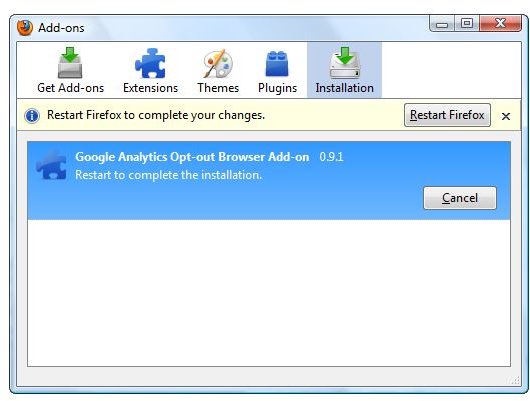Select the Google Analytics Opt-out add-on entry
530x401 pixels.
pyautogui.click(x=269, y=181)
